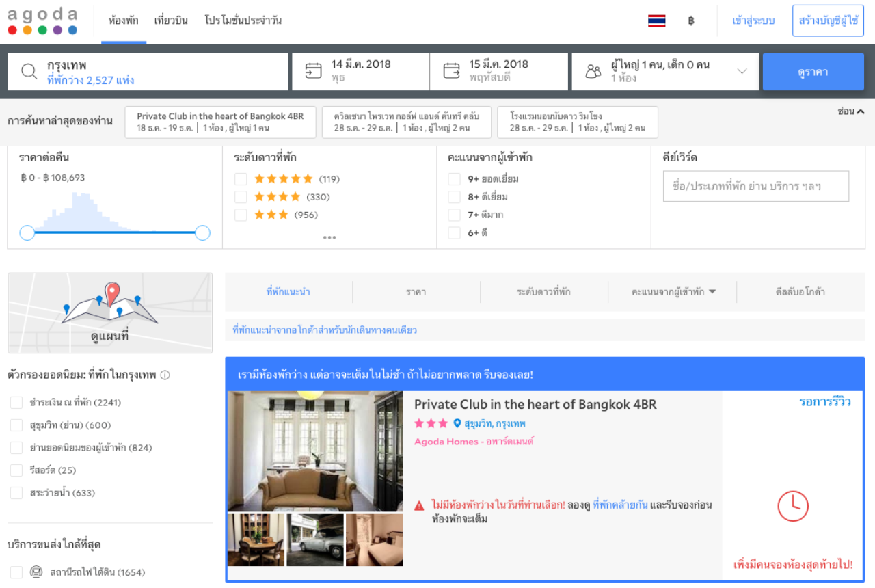Click info icon beside ตัวกรองยอดนิยม
This screenshot has width=875, height=588.
coord(165,375)
